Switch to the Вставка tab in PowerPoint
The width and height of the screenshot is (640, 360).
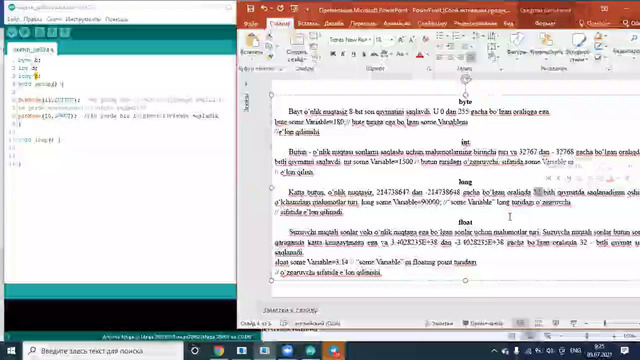308,23
